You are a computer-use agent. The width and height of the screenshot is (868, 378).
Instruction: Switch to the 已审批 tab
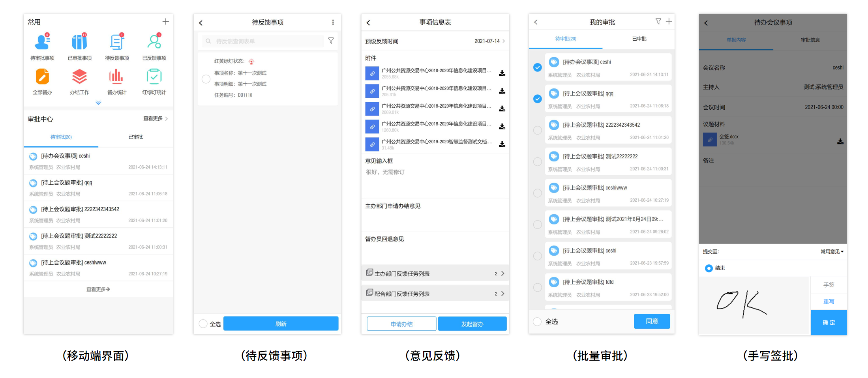[639, 39]
